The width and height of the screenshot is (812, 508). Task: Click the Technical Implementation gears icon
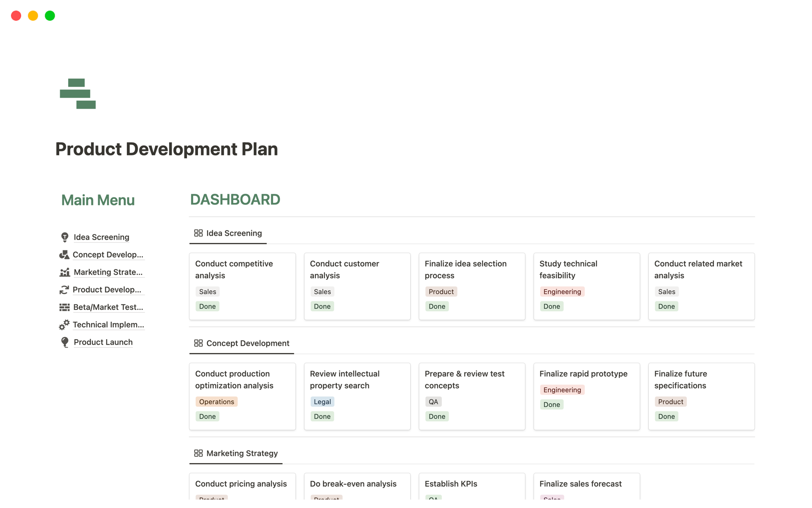pos(64,325)
